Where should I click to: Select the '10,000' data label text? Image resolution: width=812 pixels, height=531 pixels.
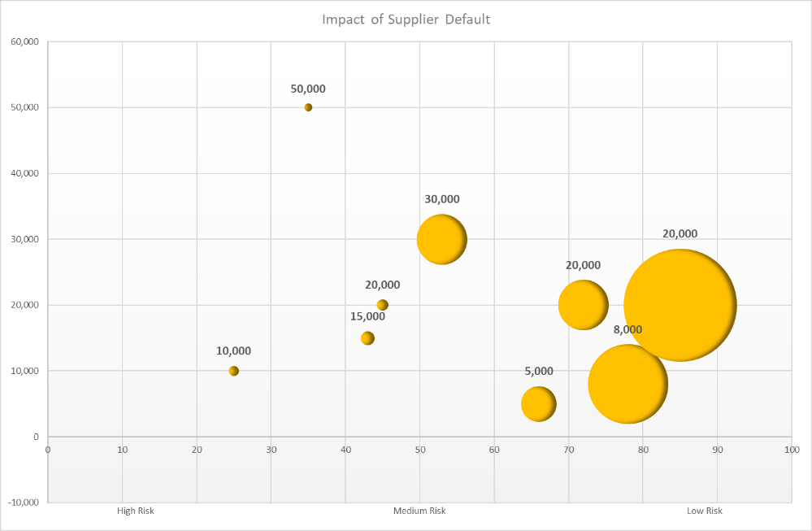(x=234, y=351)
